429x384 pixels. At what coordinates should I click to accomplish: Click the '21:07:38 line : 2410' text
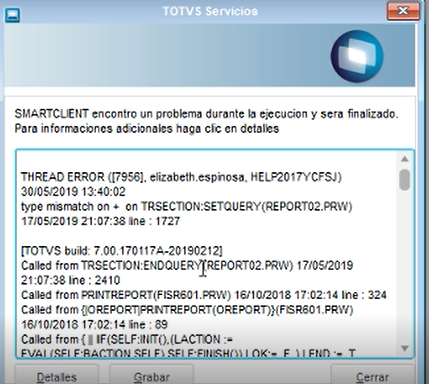(70, 280)
